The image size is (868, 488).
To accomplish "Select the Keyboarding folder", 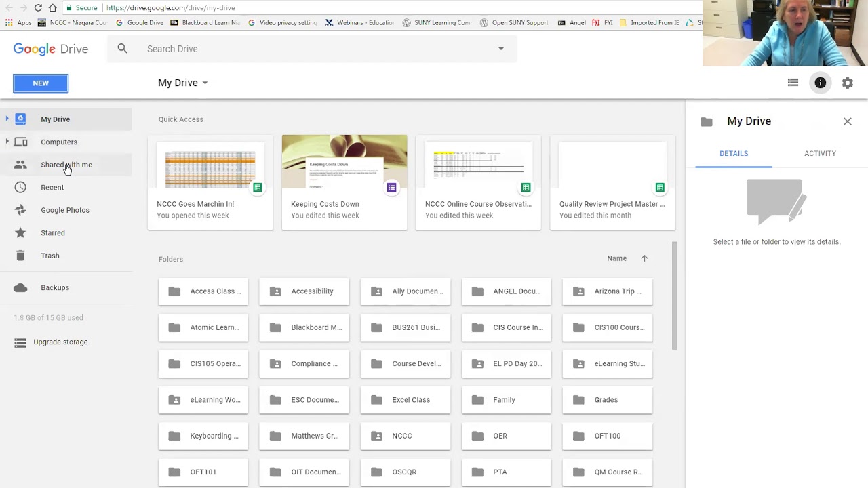I will pyautogui.click(x=203, y=436).
